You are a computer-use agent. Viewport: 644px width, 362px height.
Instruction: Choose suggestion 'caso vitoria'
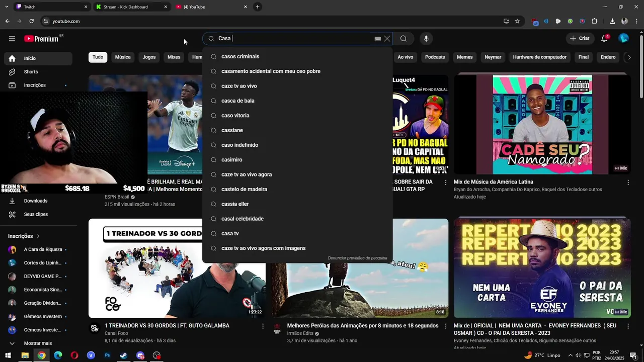[297, 116]
